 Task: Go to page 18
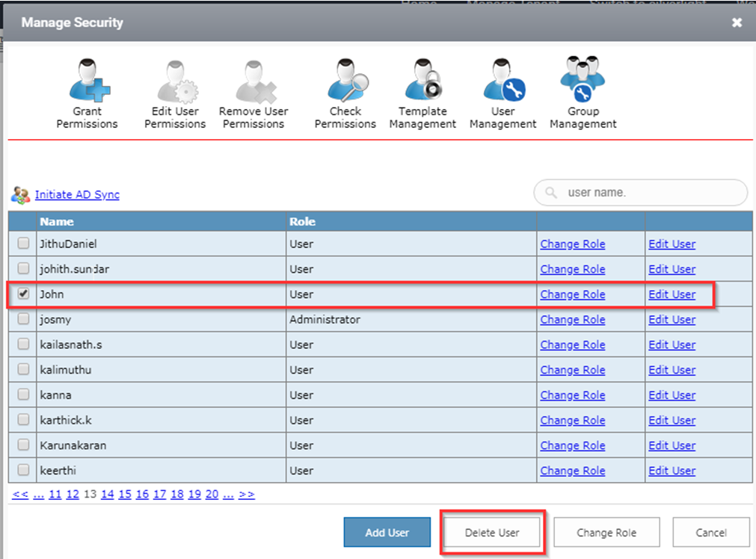coord(177,495)
